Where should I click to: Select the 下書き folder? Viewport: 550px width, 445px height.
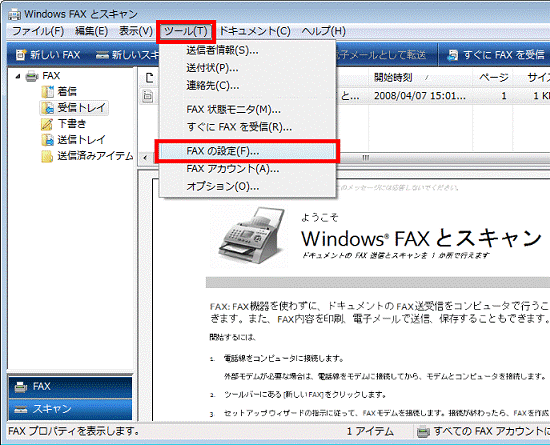(x=72, y=124)
